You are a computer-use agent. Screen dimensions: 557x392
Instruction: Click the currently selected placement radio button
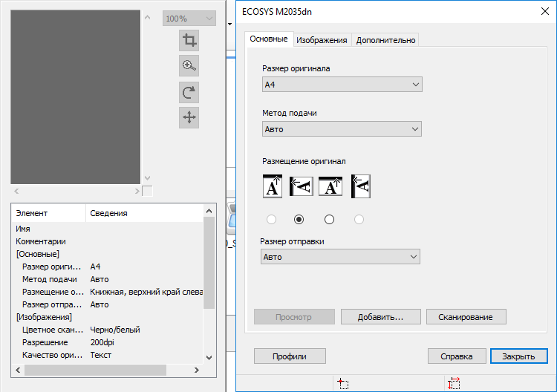(299, 219)
